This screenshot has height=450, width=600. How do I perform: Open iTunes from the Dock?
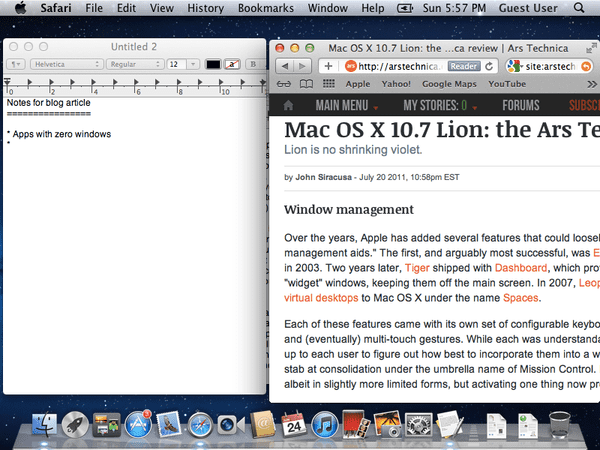324,425
